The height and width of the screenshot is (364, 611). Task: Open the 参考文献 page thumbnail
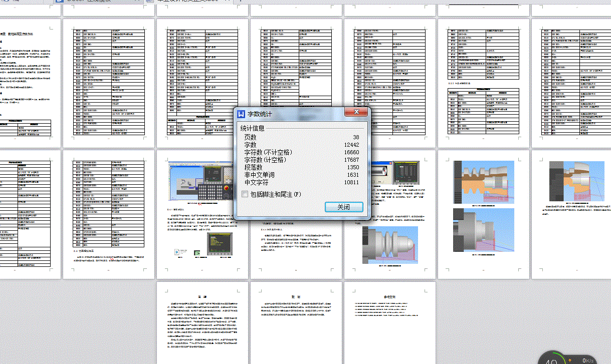[x=390, y=322]
